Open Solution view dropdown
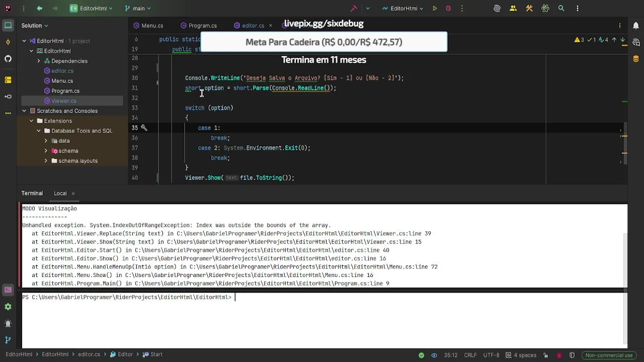Viewport: 644px width, 362px height. pyautogui.click(x=34, y=26)
